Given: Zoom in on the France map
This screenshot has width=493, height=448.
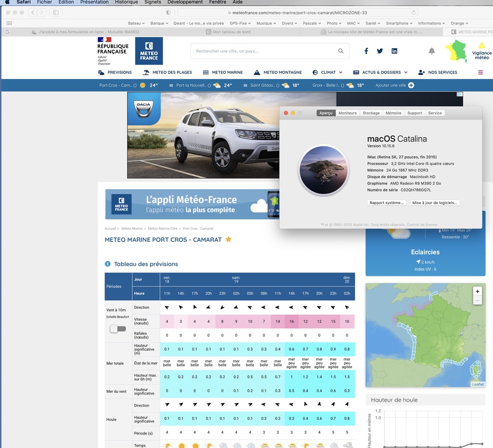Looking at the screenshot, I should [478, 291].
